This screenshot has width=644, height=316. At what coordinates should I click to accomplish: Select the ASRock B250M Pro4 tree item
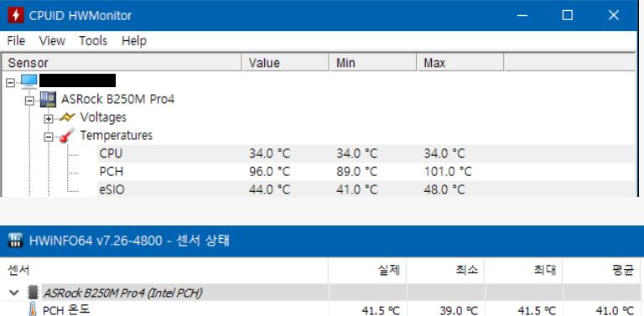coord(118,99)
